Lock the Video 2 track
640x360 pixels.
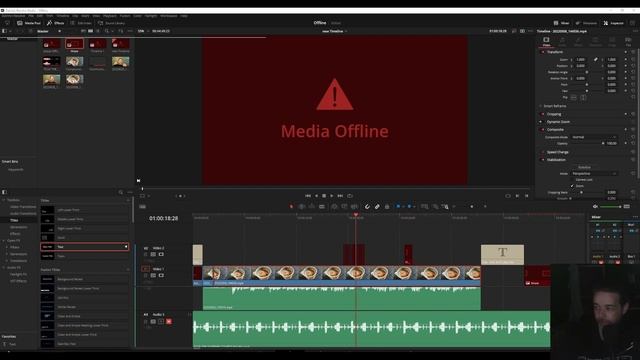click(x=146, y=254)
